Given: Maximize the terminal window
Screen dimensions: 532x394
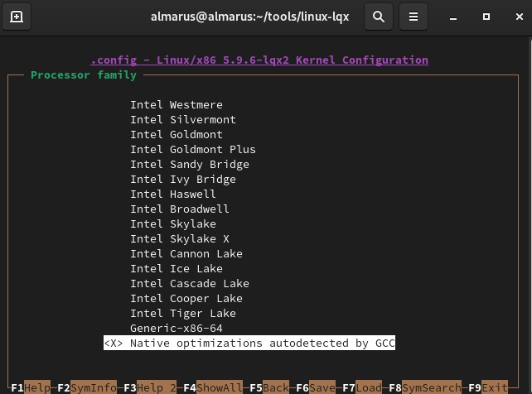Looking at the screenshot, I should tap(486, 17).
